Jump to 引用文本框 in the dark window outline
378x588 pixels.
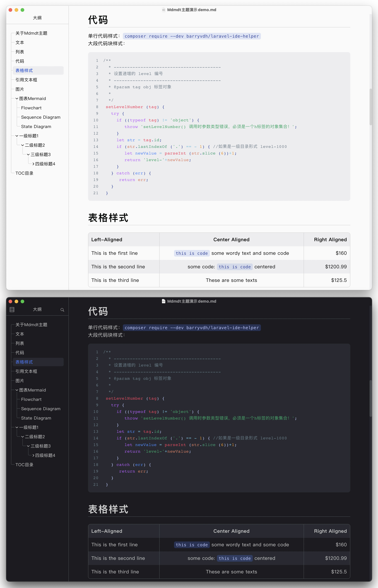(x=26, y=371)
